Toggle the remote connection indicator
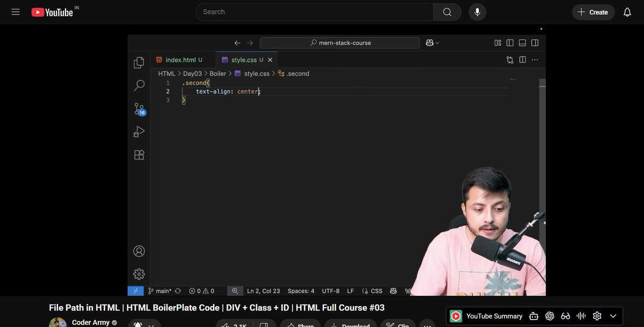Image resolution: width=644 pixels, height=327 pixels. (x=135, y=291)
